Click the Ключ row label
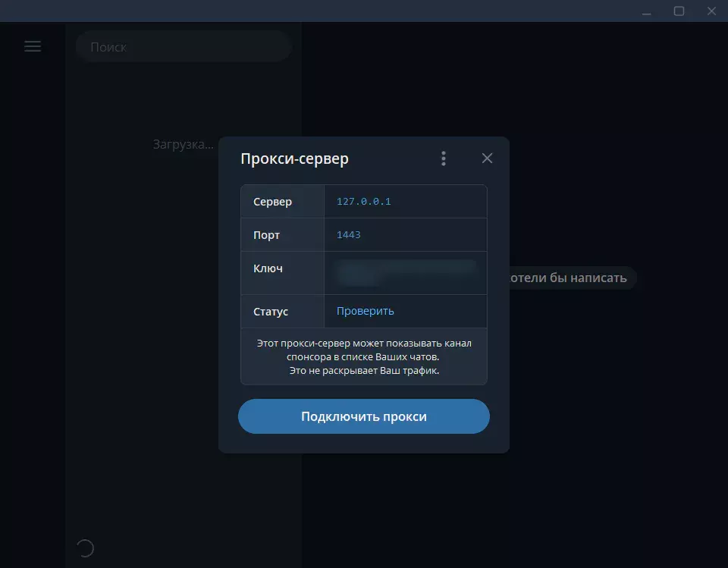728x568 pixels. pyautogui.click(x=268, y=268)
